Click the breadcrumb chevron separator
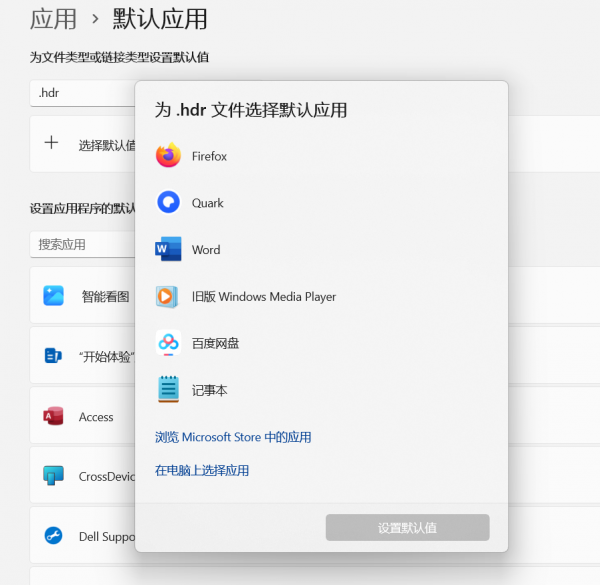Screen dimensions: 600x585 95,19
